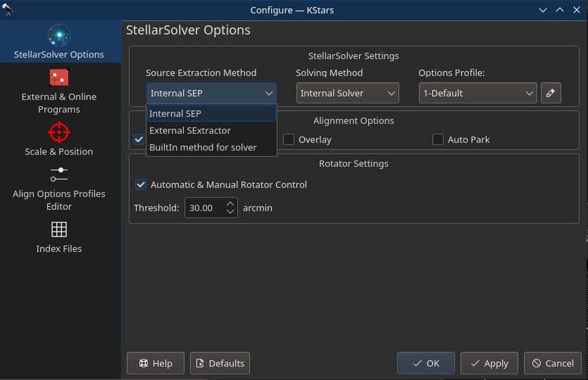Open the StellarSolver Options page icon

pyautogui.click(x=59, y=35)
